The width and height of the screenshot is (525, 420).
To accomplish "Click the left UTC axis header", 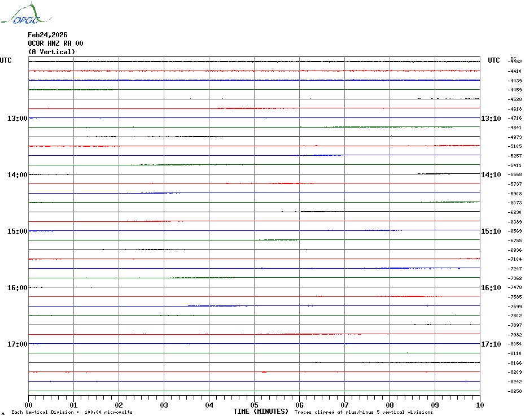I will click(6, 60).
